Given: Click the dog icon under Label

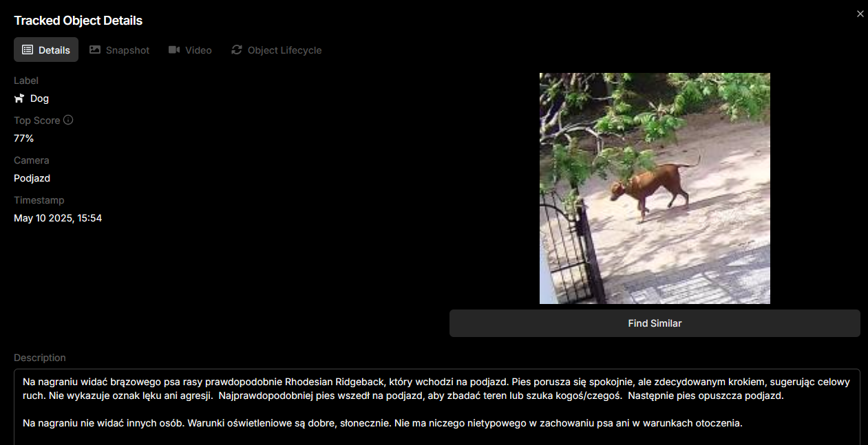Looking at the screenshot, I should pyautogui.click(x=19, y=98).
